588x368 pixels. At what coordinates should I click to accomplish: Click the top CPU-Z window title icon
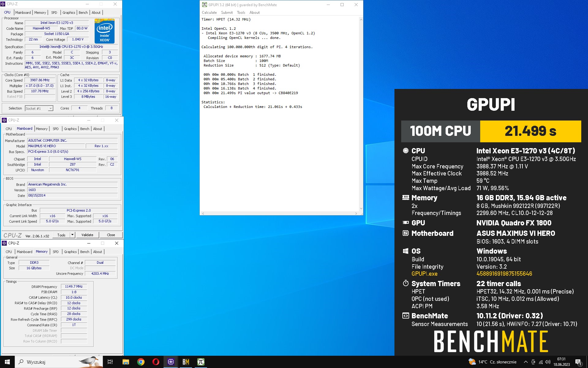click(3, 4)
